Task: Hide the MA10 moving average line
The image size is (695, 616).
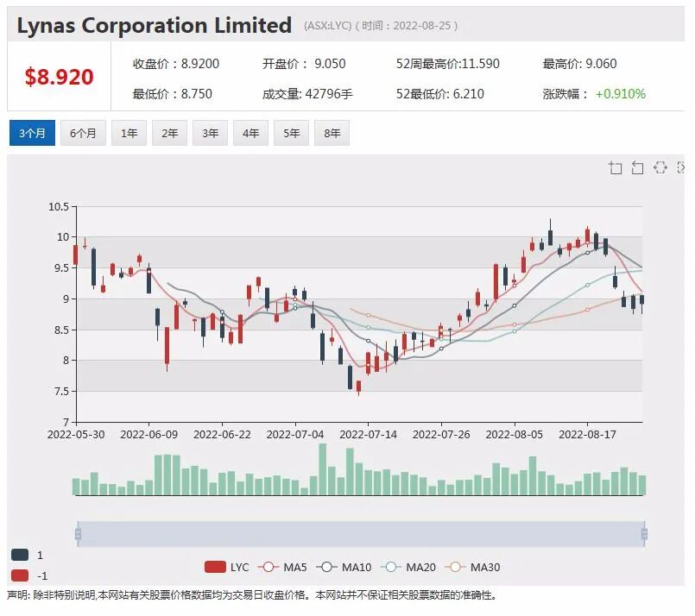Action: (344, 568)
